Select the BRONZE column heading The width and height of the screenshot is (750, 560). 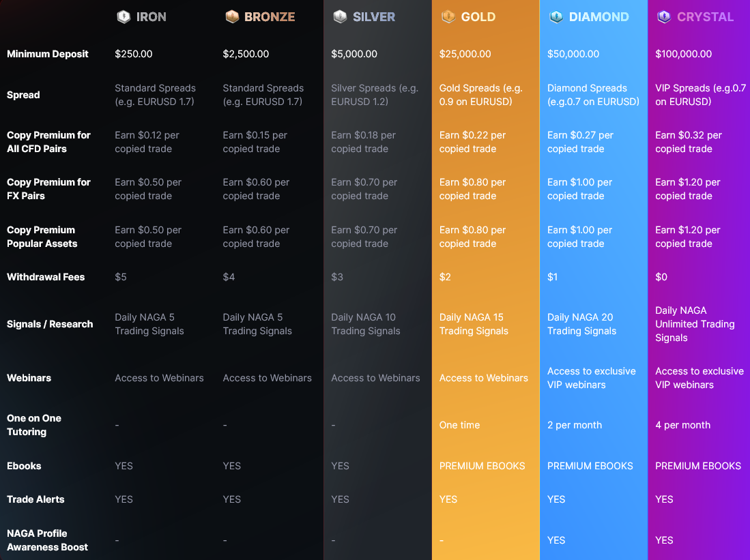coord(270,17)
